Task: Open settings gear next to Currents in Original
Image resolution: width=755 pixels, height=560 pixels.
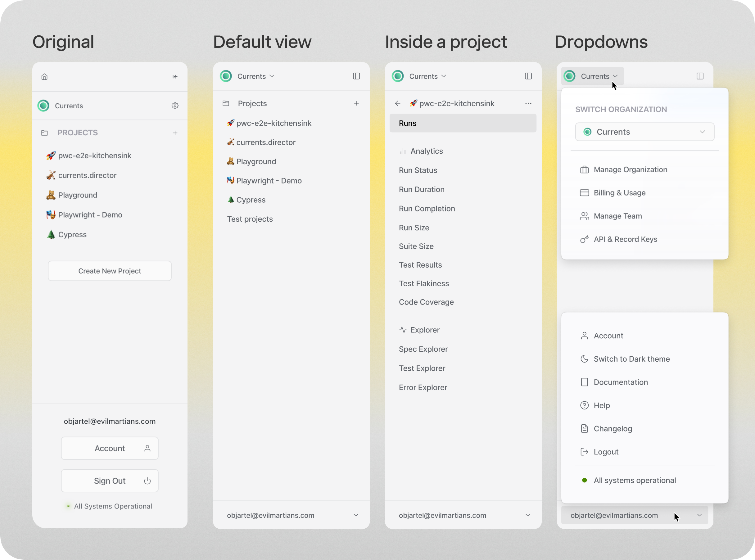Action: point(175,106)
